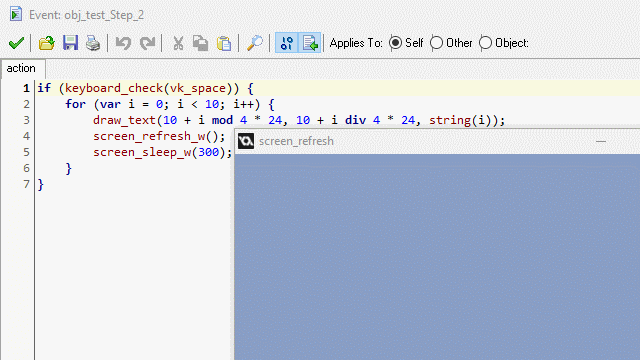Image resolution: width=640 pixels, height=360 pixels.
Task: Copy the selected code
Action: click(200, 43)
